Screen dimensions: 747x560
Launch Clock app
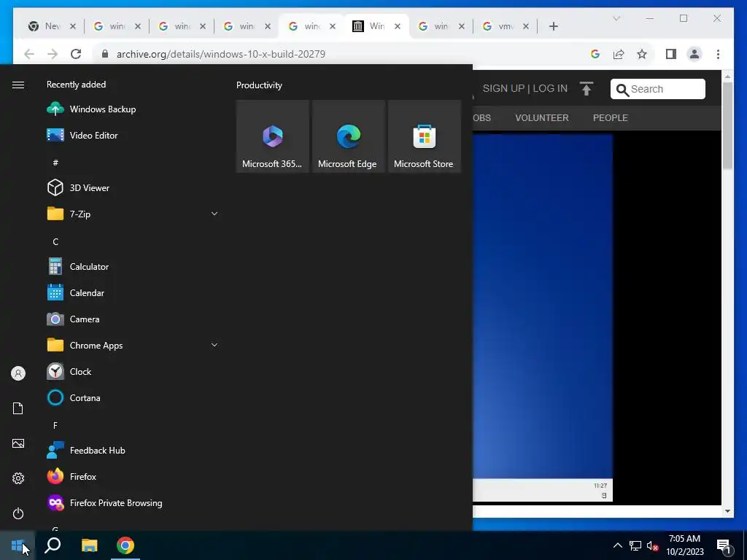[x=133, y=371]
